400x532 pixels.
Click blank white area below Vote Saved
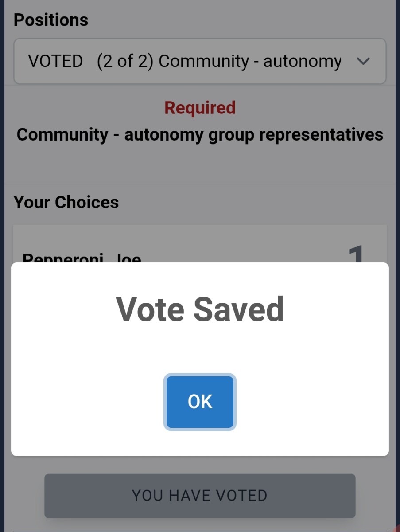200,348
